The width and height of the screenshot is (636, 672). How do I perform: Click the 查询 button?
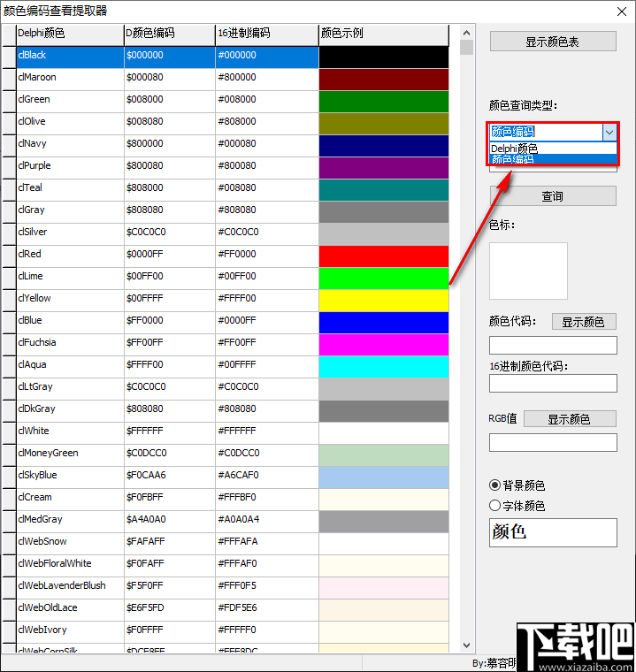click(553, 196)
